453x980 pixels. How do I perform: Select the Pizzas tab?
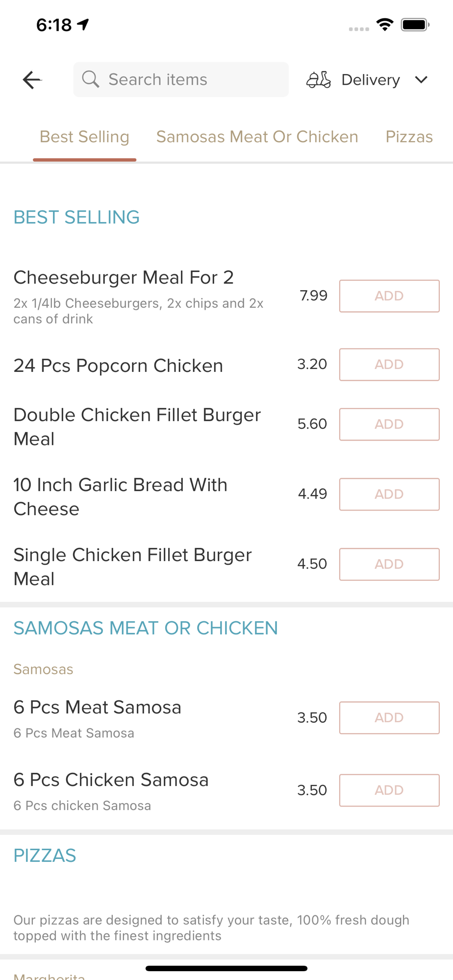409,137
